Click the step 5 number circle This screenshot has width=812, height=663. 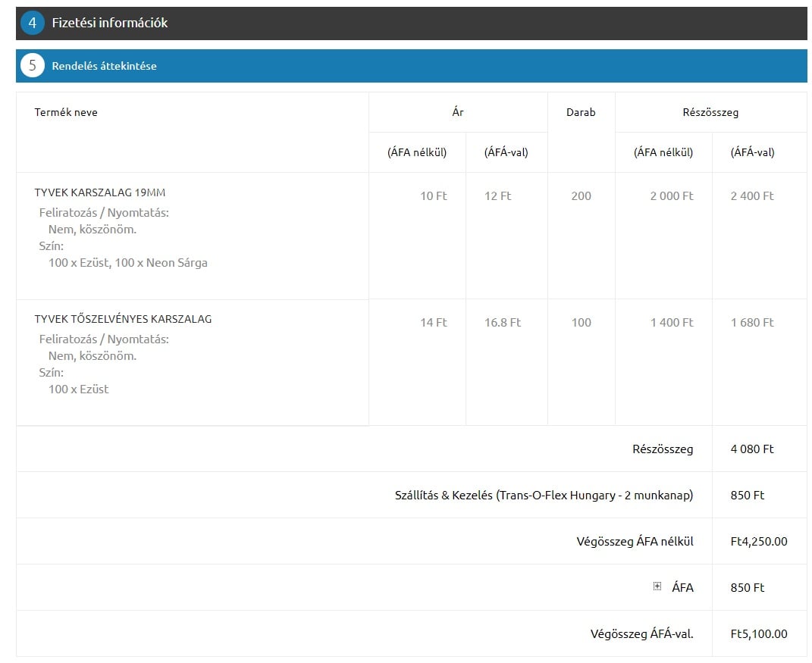click(33, 66)
